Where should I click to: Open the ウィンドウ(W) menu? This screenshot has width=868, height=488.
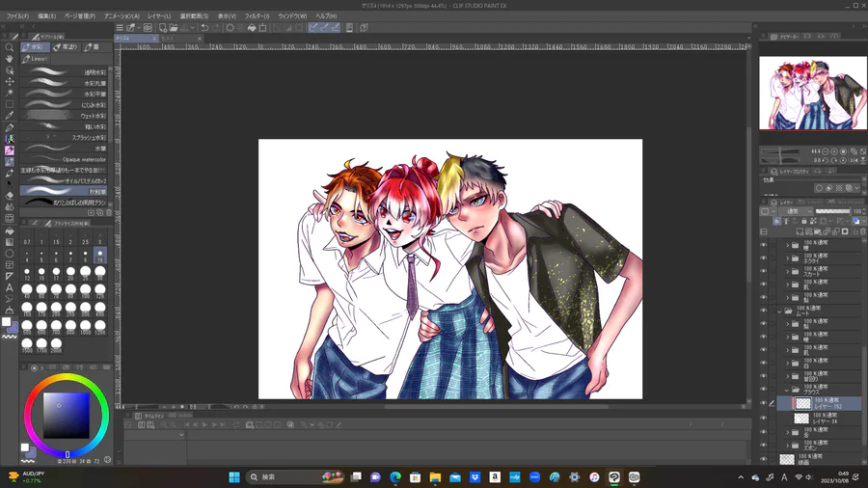tap(292, 16)
